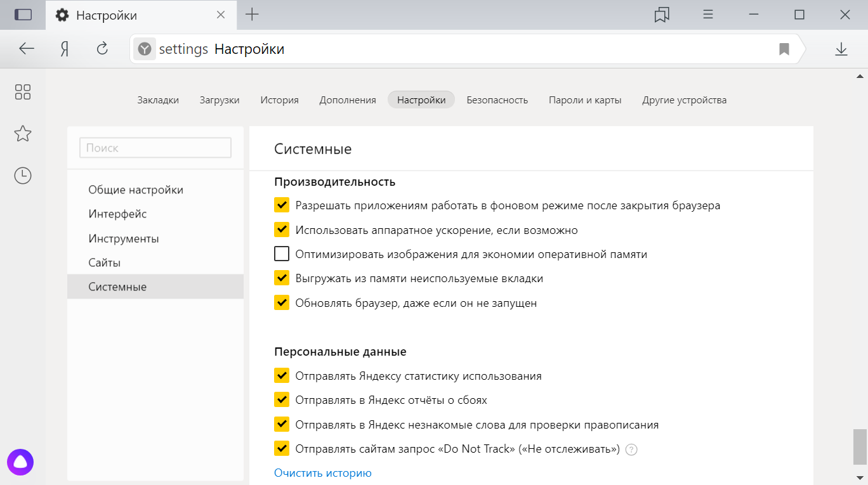Focus the Поиск settings search field
Viewport: 868px width, 485px height.
(155, 148)
